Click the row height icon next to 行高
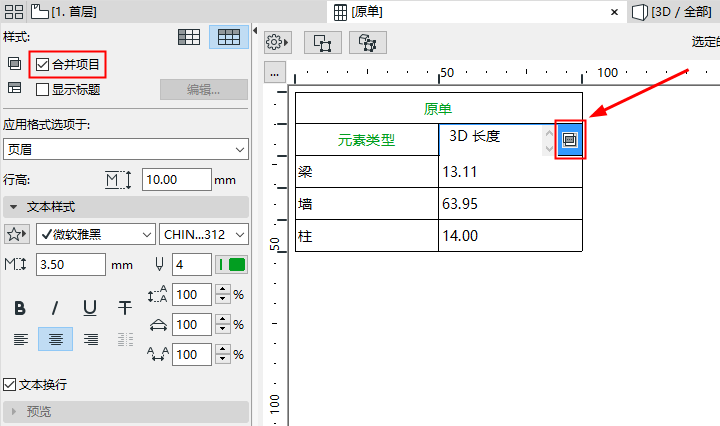The width and height of the screenshot is (720, 426). [118, 180]
